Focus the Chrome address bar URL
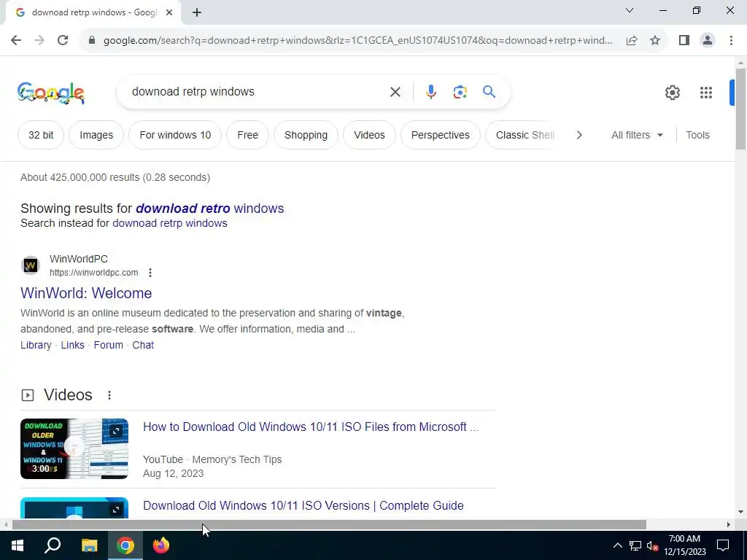747x560 pixels. (x=357, y=41)
